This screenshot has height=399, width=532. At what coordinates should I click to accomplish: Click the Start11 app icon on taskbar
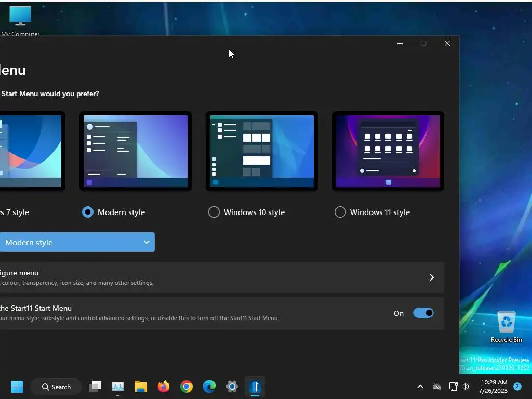pyautogui.click(x=255, y=387)
